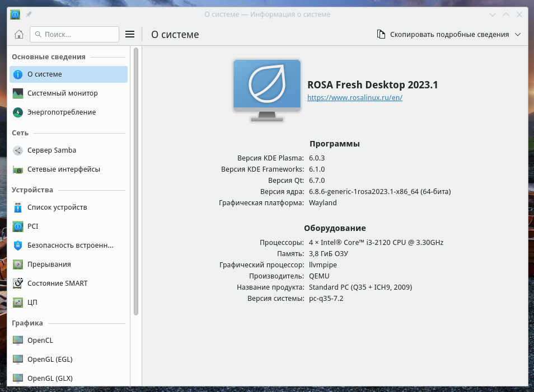The width and height of the screenshot is (534, 392).
Task: Click the О системе info icon
Action: 18,74
